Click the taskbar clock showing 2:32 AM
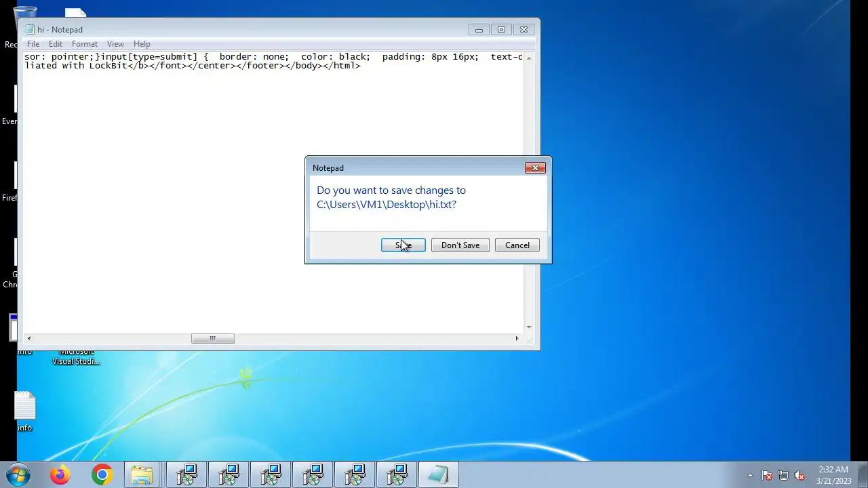868x488 pixels. click(833, 475)
